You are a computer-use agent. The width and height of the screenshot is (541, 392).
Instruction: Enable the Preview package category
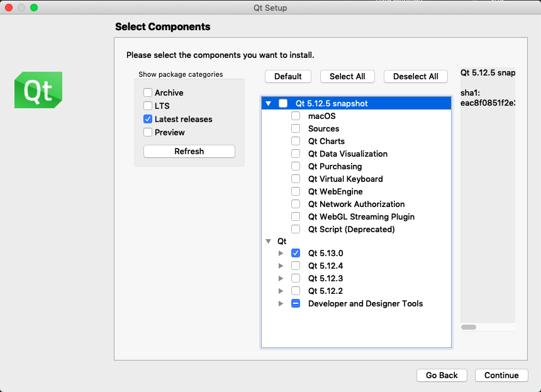(148, 132)
